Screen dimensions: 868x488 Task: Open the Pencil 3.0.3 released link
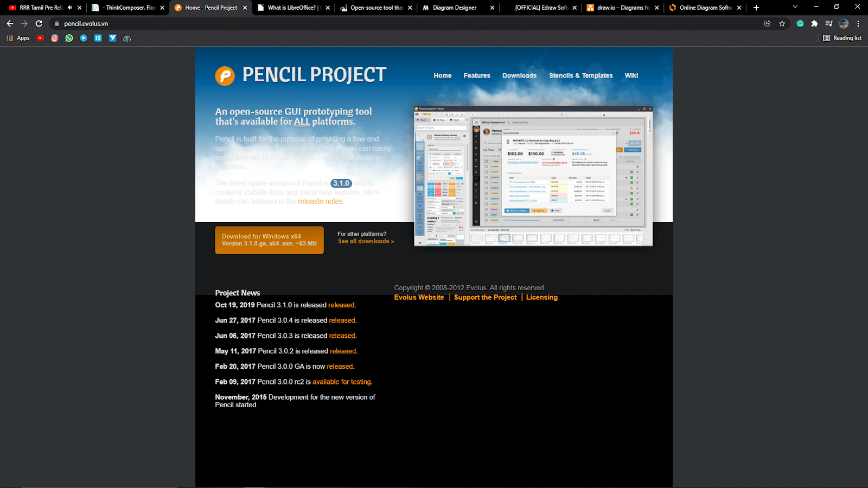[x=342, y=336]
